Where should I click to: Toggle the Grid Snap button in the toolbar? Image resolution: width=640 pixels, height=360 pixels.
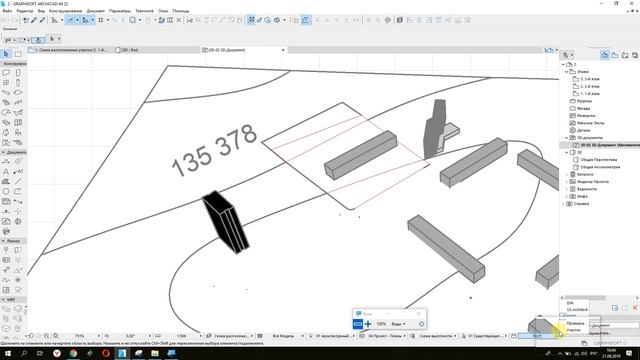tap(100, 20)
